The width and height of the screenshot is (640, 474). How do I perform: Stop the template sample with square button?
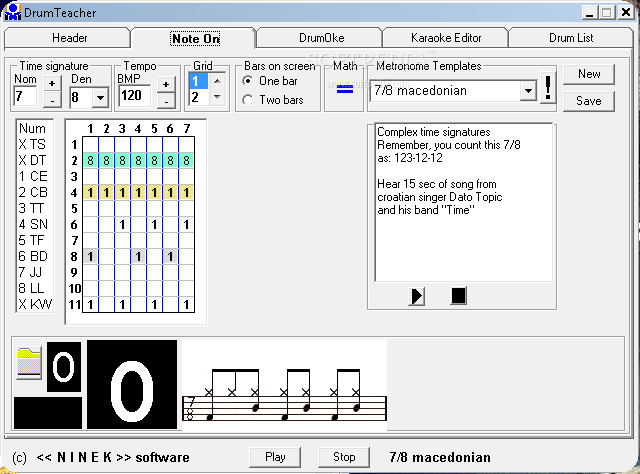point(458,296)
